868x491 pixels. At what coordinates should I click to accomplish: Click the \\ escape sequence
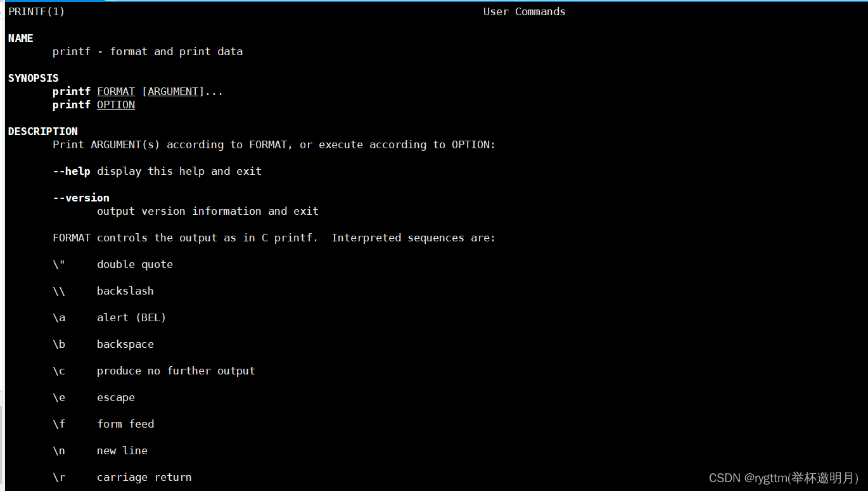59,291
